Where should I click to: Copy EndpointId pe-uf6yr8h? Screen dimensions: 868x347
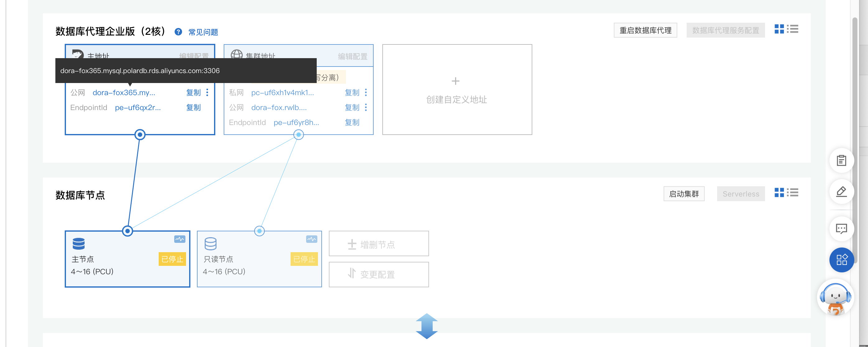click(352, 122)
